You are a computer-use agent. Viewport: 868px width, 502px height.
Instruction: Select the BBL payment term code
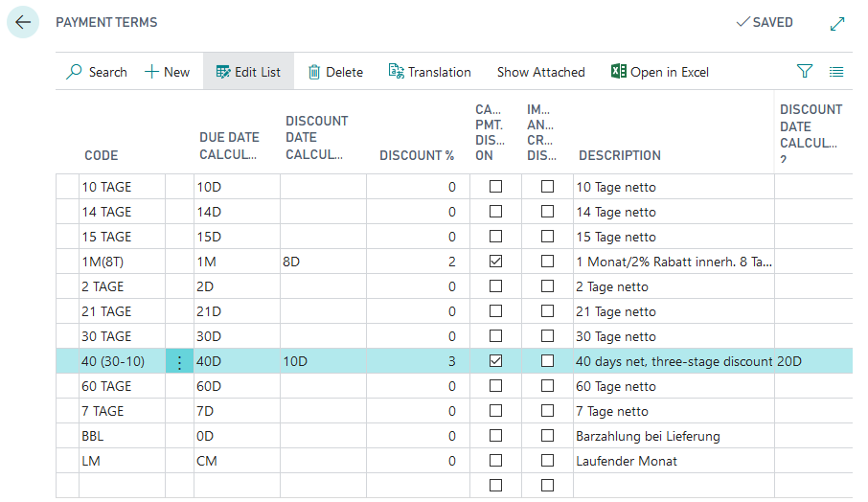92,436
